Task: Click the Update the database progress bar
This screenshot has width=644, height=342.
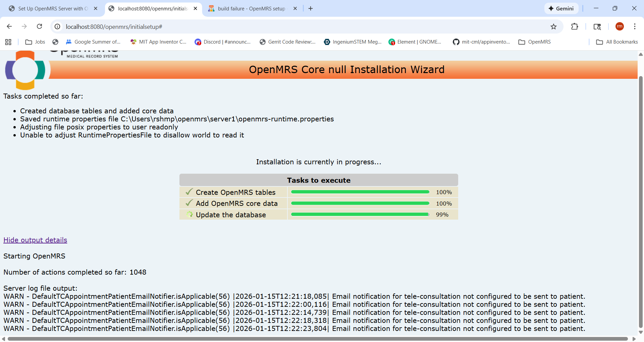Action: [x=360, y=215]
